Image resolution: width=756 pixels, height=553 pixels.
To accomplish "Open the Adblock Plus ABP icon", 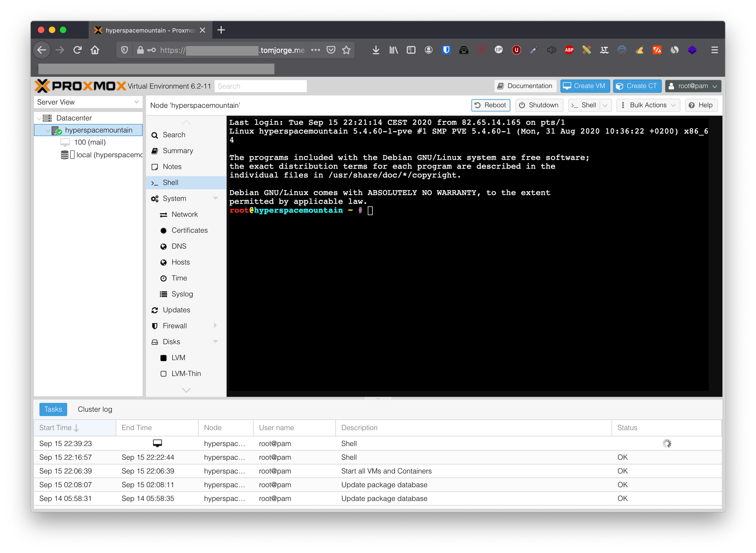I will click(569, 50).
